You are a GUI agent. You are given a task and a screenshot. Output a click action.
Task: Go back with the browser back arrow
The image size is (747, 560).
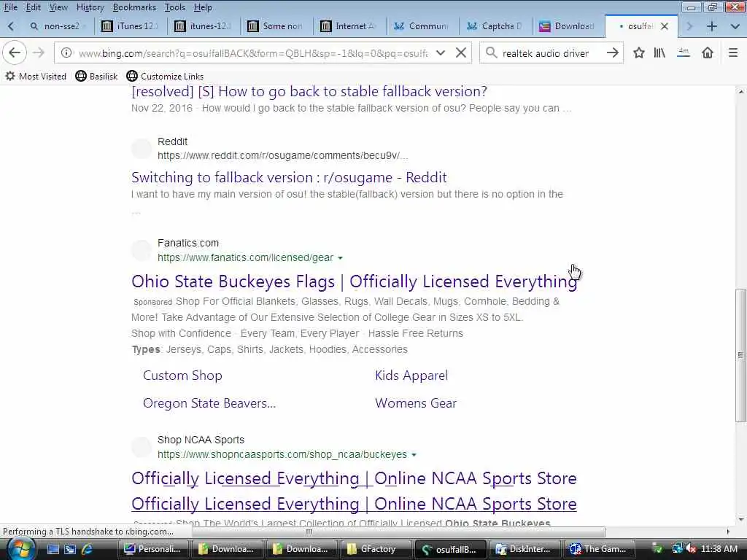pyautogui.click(x=15, y=52)
